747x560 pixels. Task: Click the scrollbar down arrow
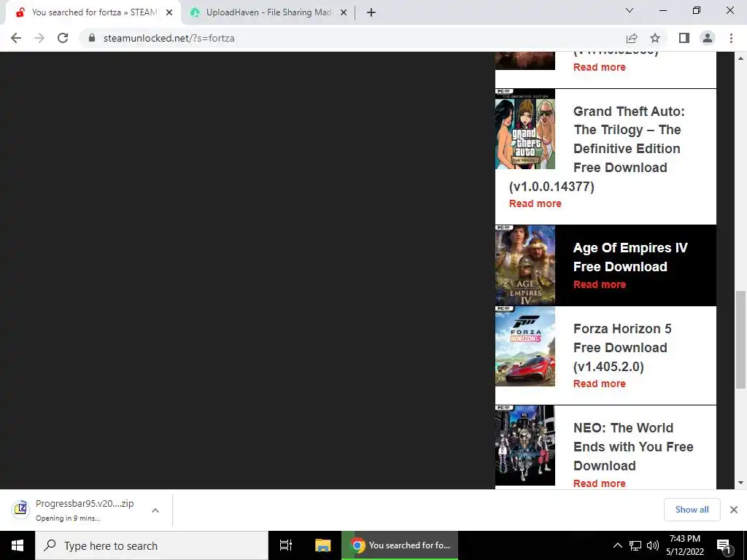click(x=740, y=483)
